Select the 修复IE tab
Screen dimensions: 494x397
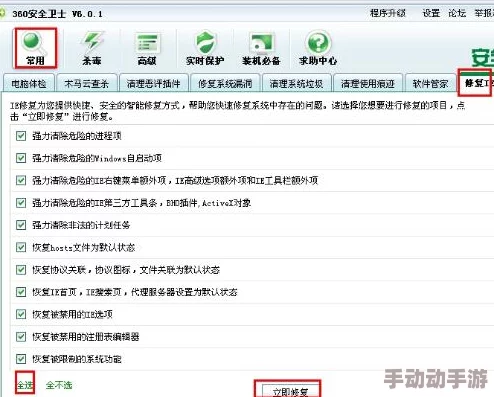click(476, 83)
